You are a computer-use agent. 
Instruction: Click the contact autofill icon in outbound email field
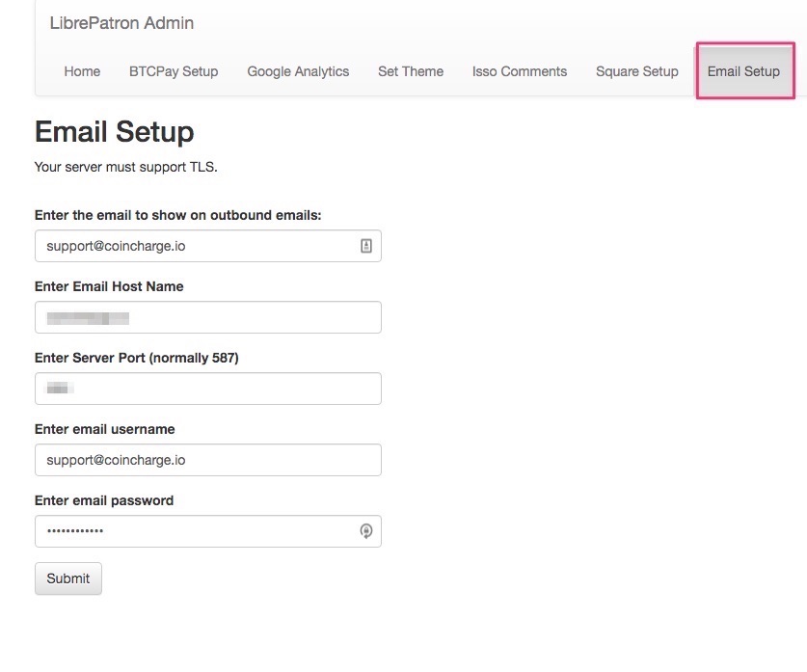coord(366,246)
